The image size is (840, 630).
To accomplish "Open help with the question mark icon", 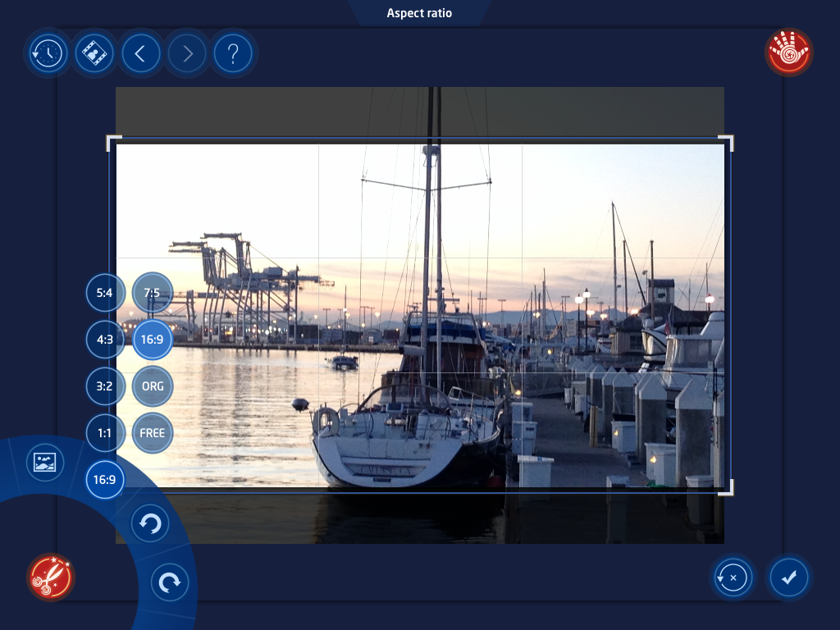I will pos(233,53).
